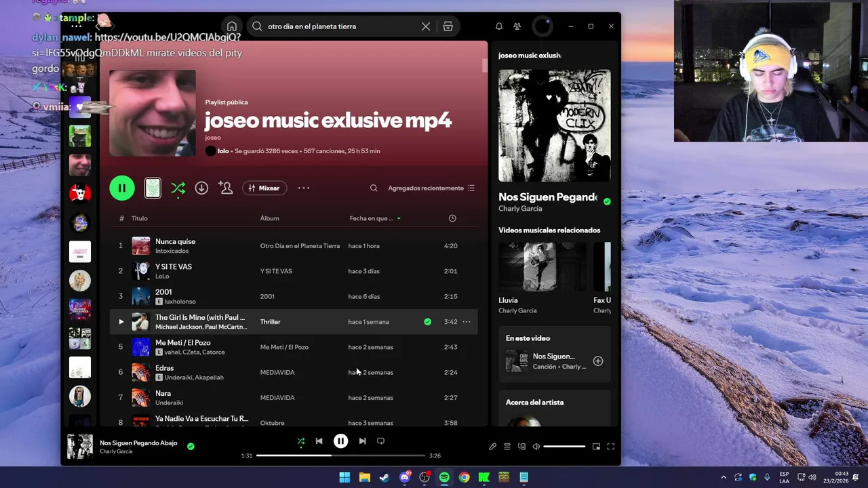Image resolution: width=868 pixels, height=488 pixels.
Task: Open Discord from the taskbar
Action: click(405, 477)
